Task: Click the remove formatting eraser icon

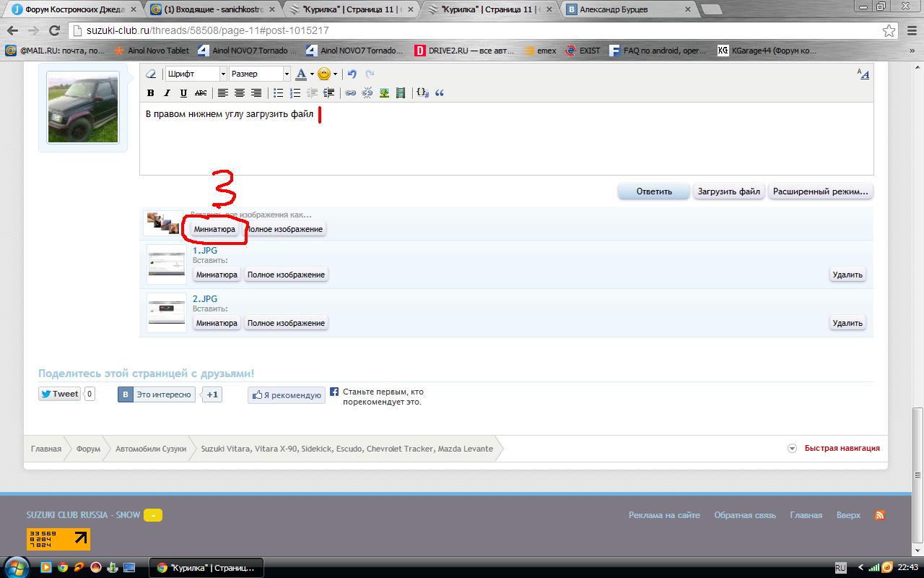Action: tap(151, 74)
